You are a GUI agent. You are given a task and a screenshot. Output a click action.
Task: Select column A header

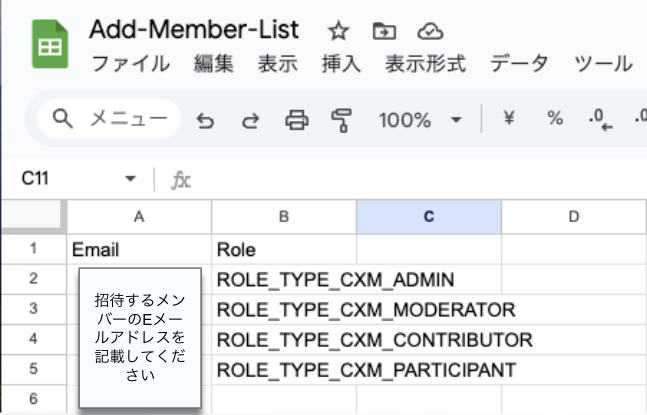click(139, 217)
